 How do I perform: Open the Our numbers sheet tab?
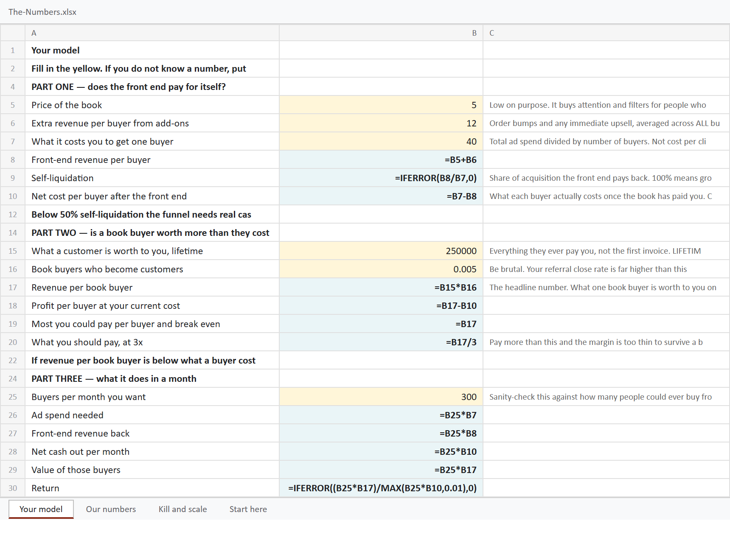[111, 509]
